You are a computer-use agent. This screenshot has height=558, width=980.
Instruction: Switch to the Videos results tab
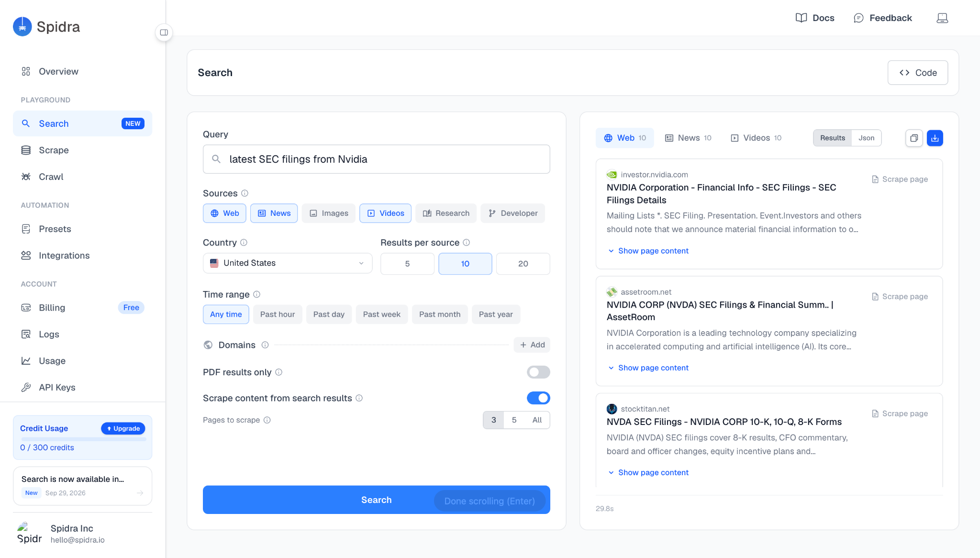(756, 138)
